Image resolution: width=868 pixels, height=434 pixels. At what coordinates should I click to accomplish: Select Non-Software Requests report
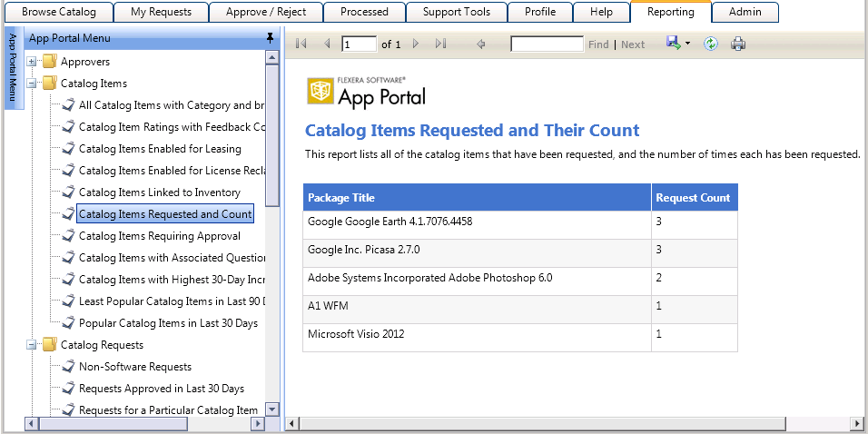135,367
